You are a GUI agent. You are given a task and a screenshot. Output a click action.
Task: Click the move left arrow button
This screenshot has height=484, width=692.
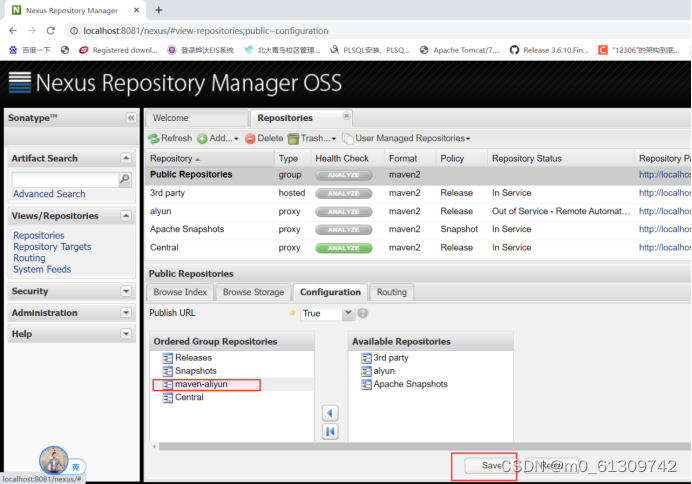tap(330, 413)
